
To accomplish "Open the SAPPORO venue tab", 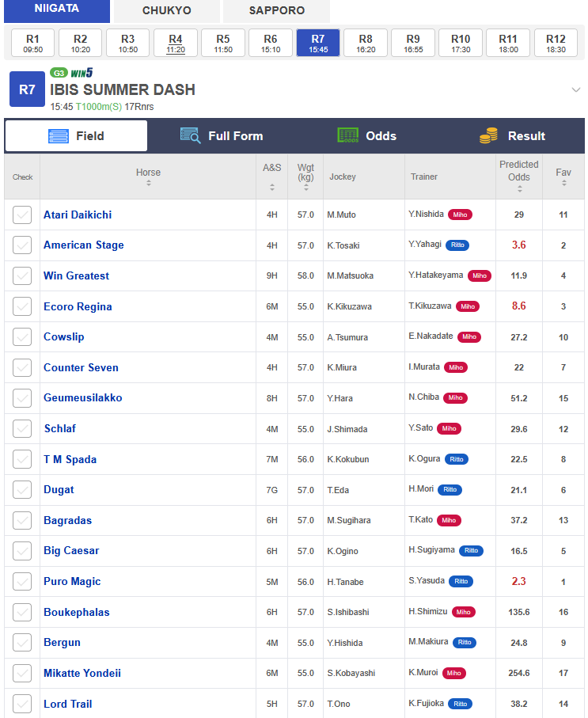I will click(277, 10).
